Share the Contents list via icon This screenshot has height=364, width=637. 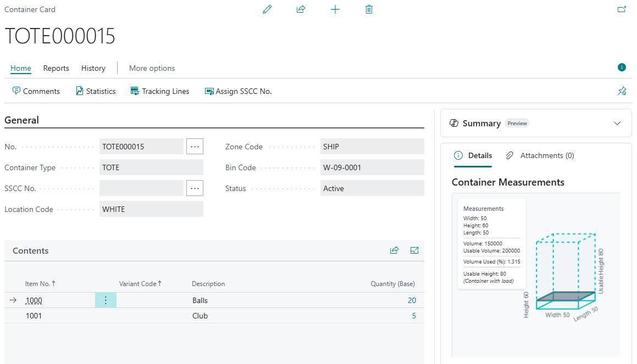394,250
